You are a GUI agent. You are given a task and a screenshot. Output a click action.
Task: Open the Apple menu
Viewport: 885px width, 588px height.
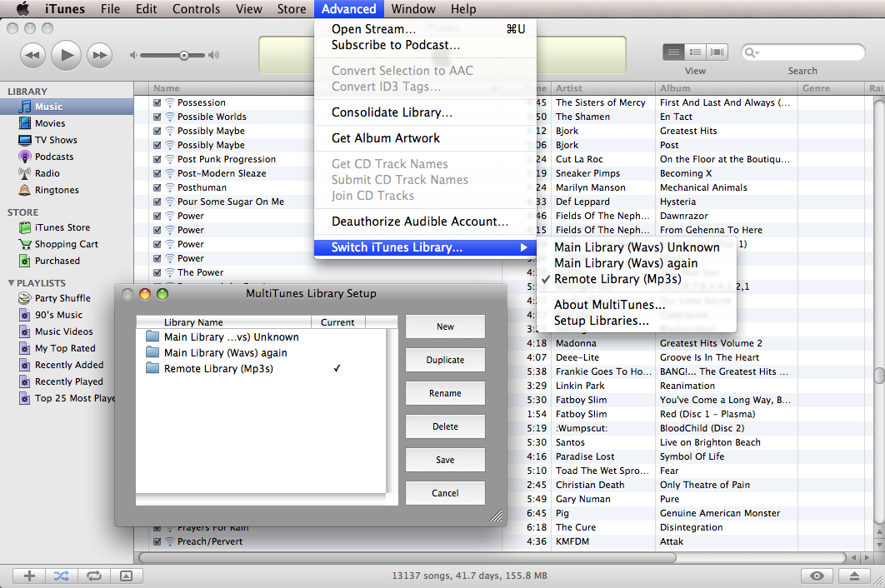click(22, 8)
